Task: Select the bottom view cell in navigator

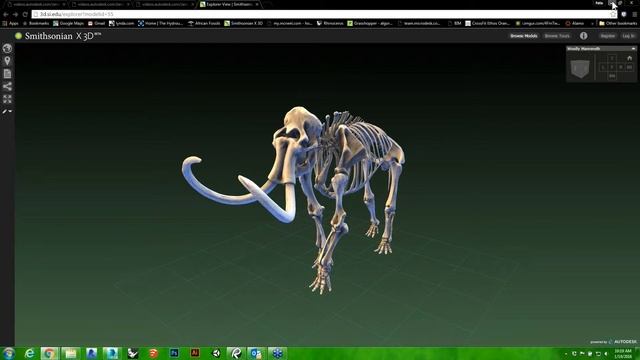Action: coord(612,76)
